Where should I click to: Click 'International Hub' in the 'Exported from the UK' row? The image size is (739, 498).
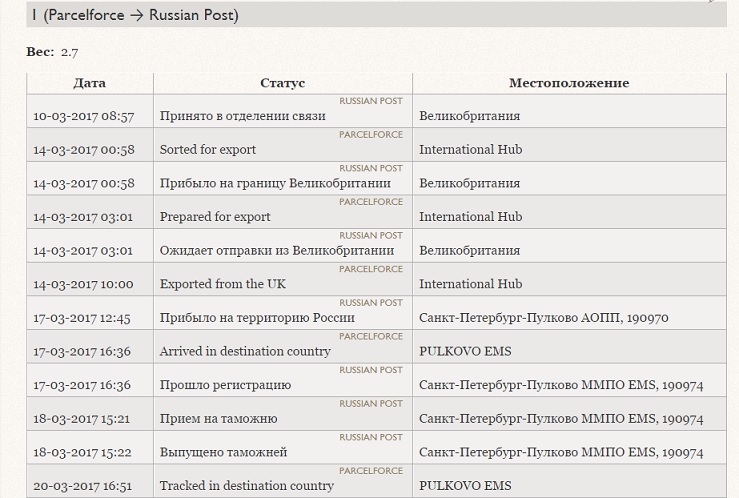tap(470, 284)
